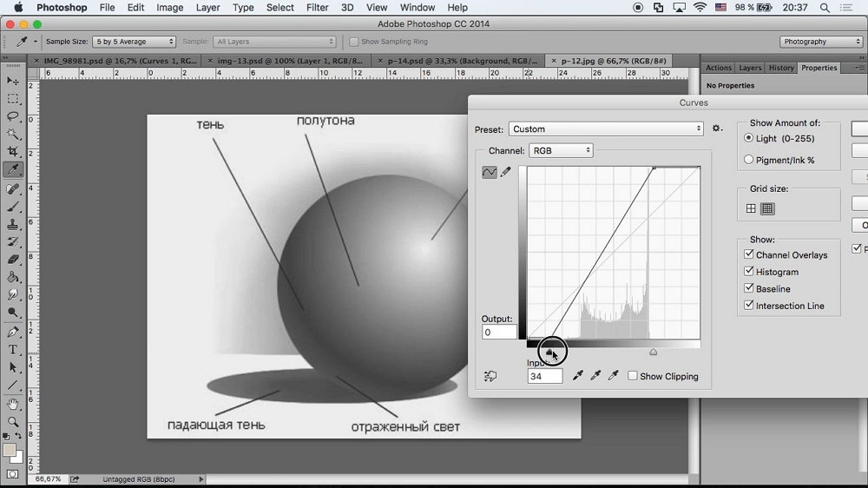Image resolution: width=868 pixels, height=488 pixels.
Task: Select the Rectangular Marquee tool
Action: (13, 99)
